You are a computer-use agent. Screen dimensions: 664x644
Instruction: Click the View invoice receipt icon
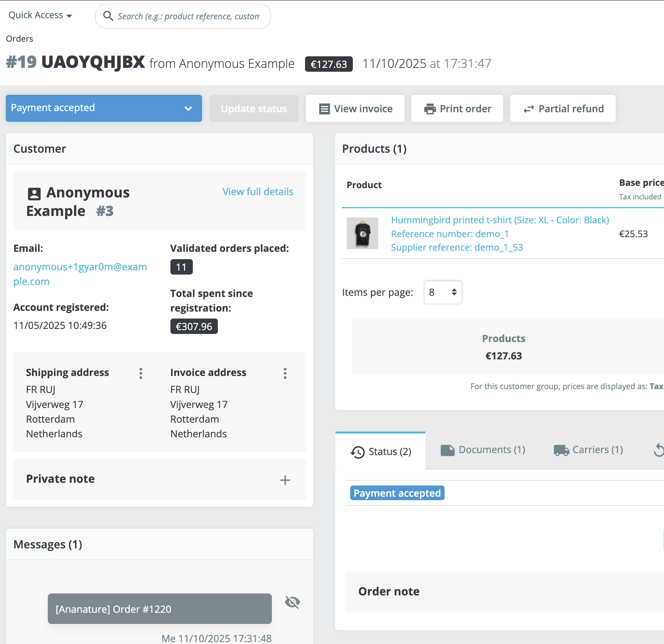(324, 108)
